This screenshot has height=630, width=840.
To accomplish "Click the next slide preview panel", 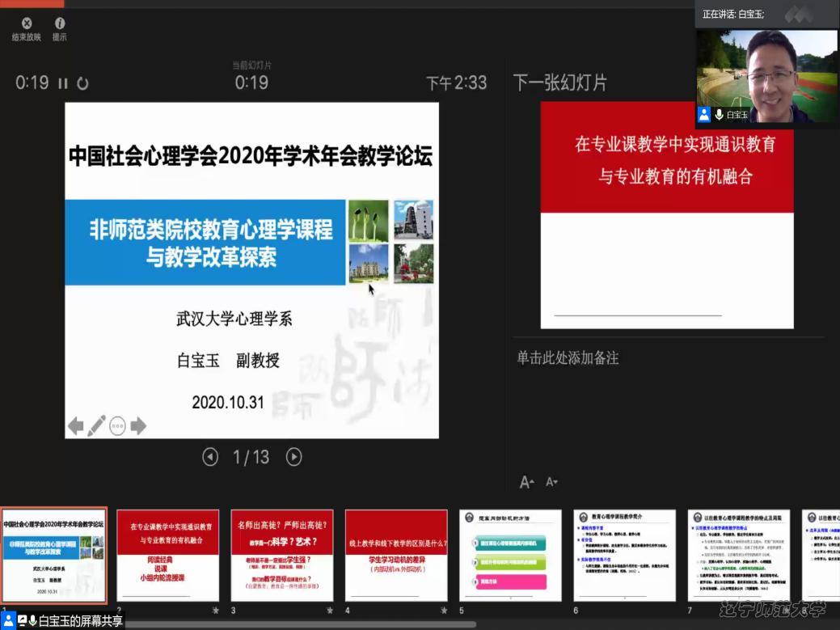I will pyautogui.click(x=667, y=214).
